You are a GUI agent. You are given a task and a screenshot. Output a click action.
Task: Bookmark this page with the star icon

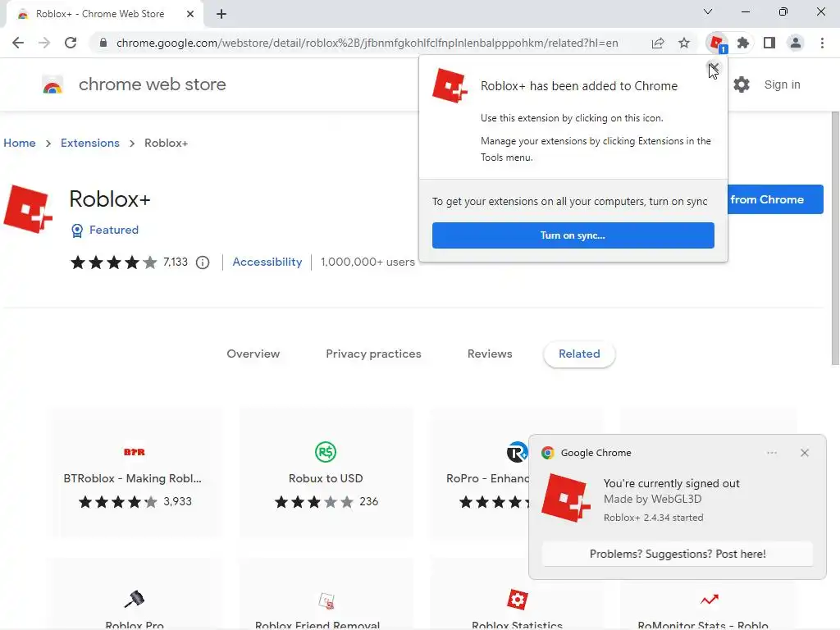684,43
